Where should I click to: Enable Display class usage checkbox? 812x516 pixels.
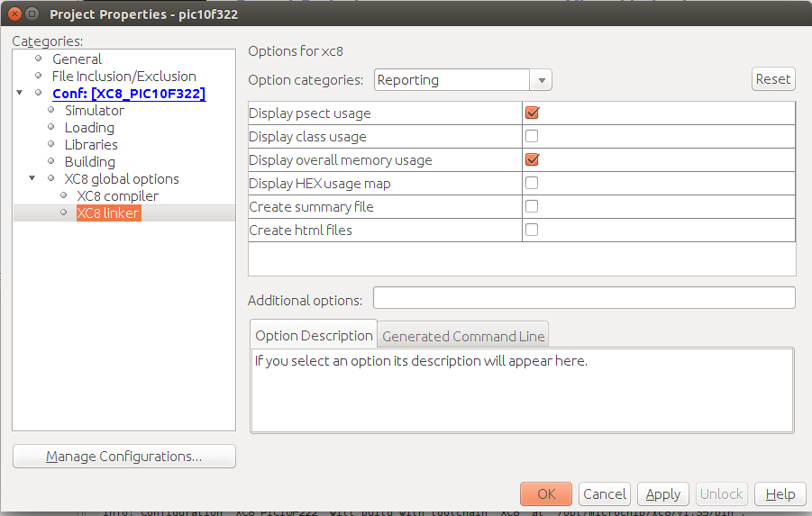point(532,137)
